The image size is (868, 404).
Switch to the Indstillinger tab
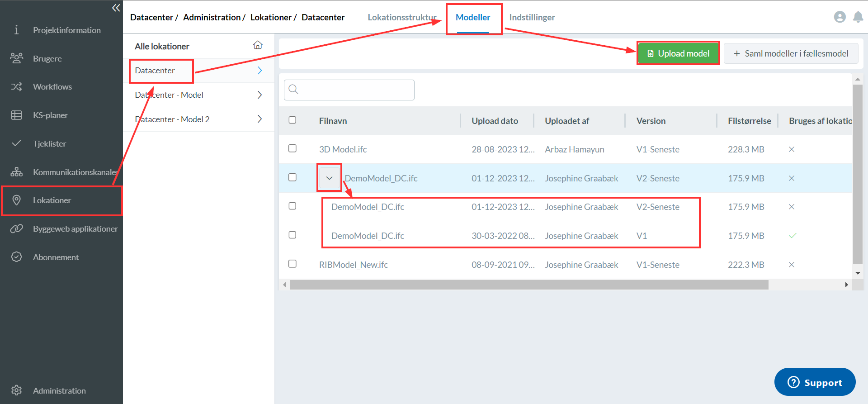point(532,17)
